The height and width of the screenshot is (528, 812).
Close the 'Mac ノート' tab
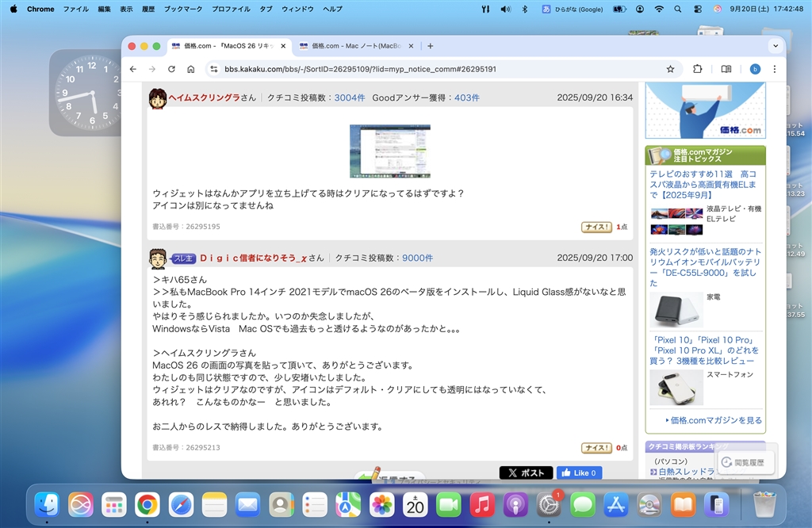[411, 46]
